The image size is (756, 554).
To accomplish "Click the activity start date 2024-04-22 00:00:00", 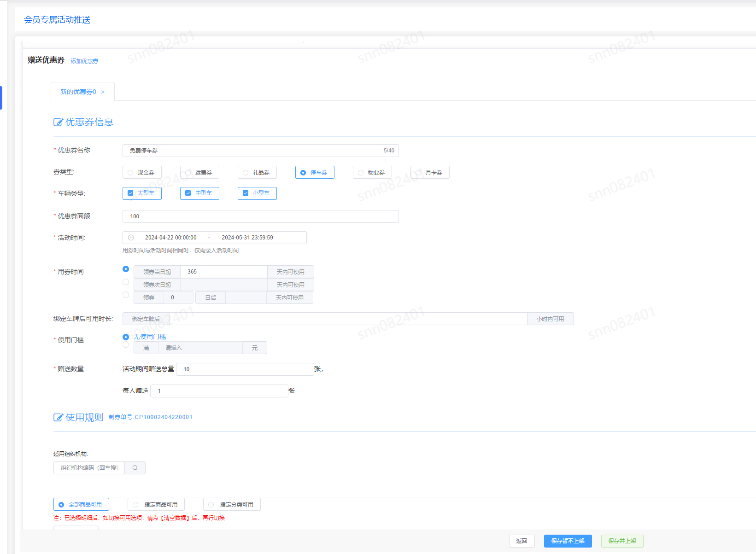I will pyautogui.click(x=171, y=238).
